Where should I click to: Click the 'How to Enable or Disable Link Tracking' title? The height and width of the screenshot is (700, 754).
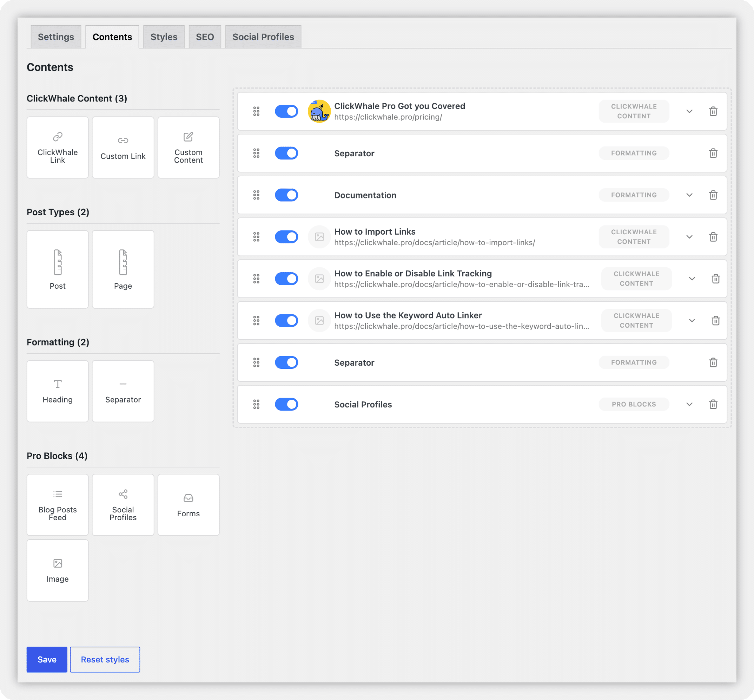click(x=413, y=274)
